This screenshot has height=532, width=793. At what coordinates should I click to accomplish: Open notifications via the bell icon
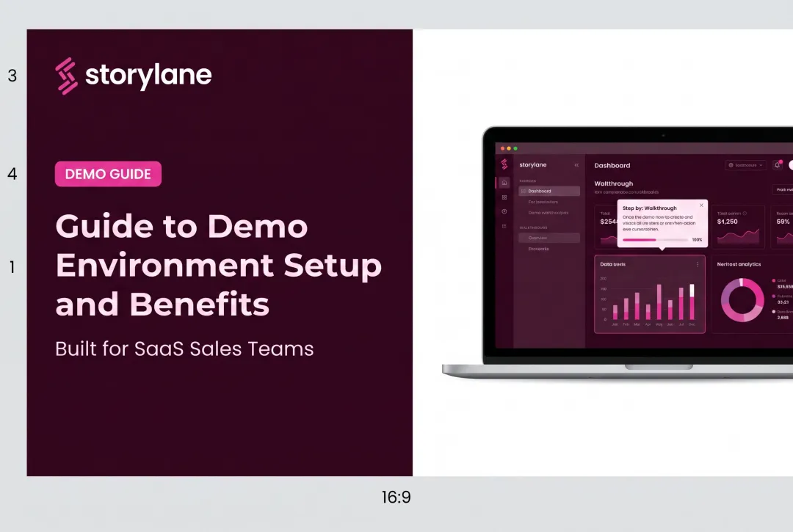pyautogui.click(x=778, y=164)
